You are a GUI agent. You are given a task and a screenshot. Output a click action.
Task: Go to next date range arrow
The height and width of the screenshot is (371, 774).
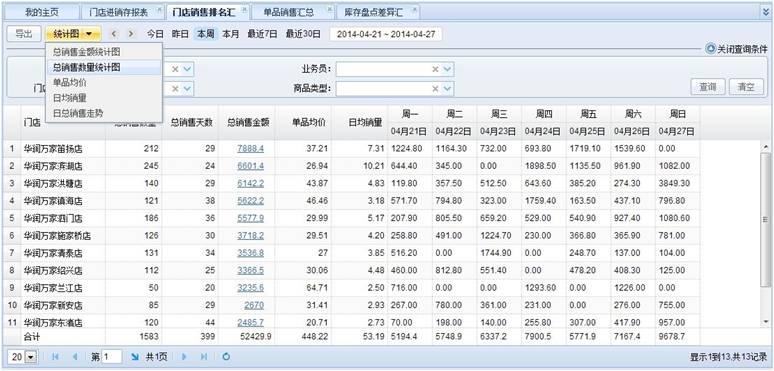131,34
